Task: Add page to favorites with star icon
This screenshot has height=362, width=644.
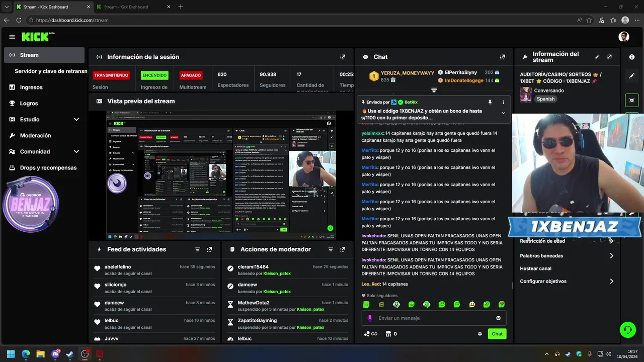Action: click(589, 20)
